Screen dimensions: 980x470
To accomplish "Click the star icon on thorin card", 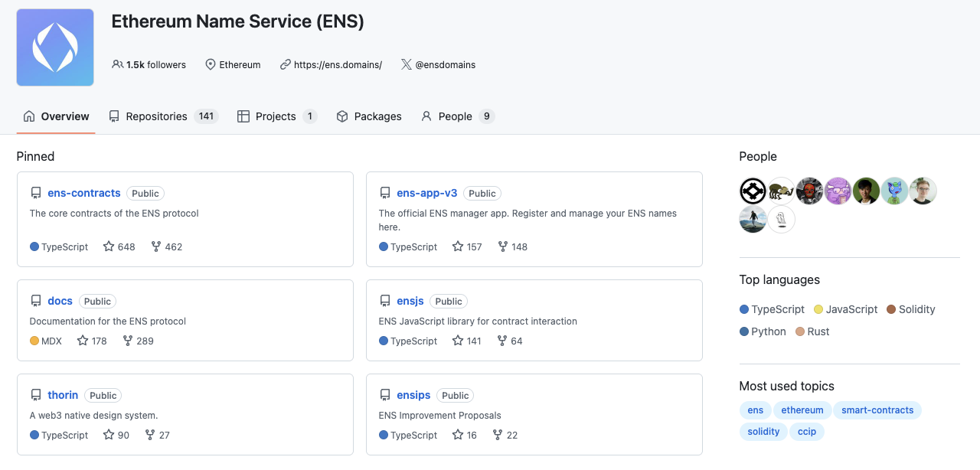I will (109, 435).
